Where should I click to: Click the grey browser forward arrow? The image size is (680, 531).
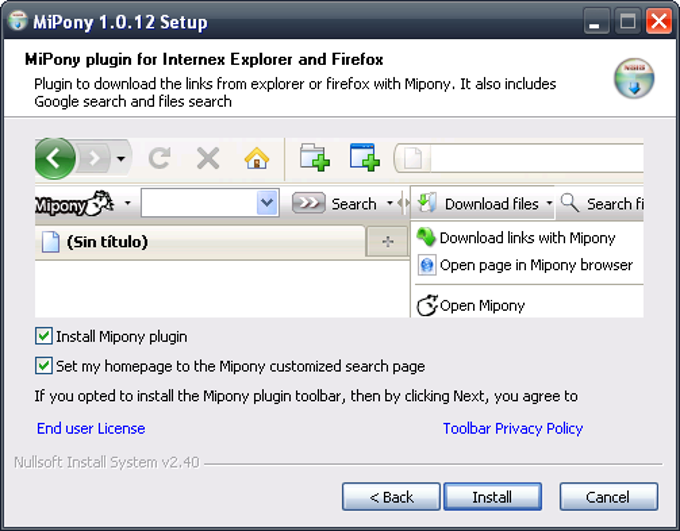(x=94, y=159)
